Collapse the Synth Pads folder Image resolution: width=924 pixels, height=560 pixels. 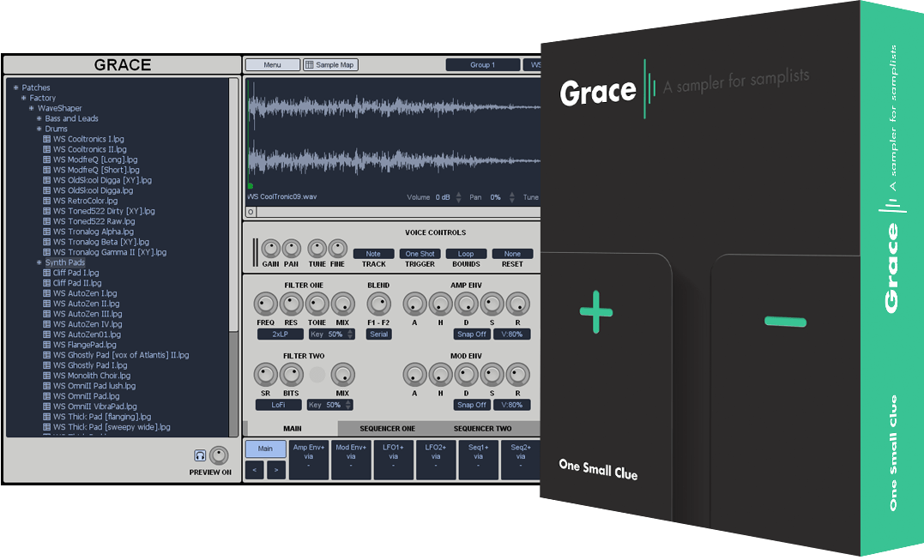[39, 262]
